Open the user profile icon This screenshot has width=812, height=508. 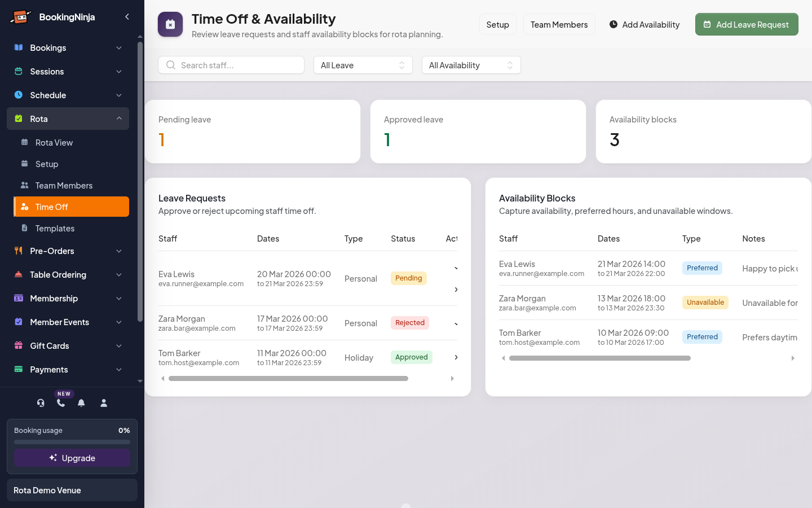(104, 403)
